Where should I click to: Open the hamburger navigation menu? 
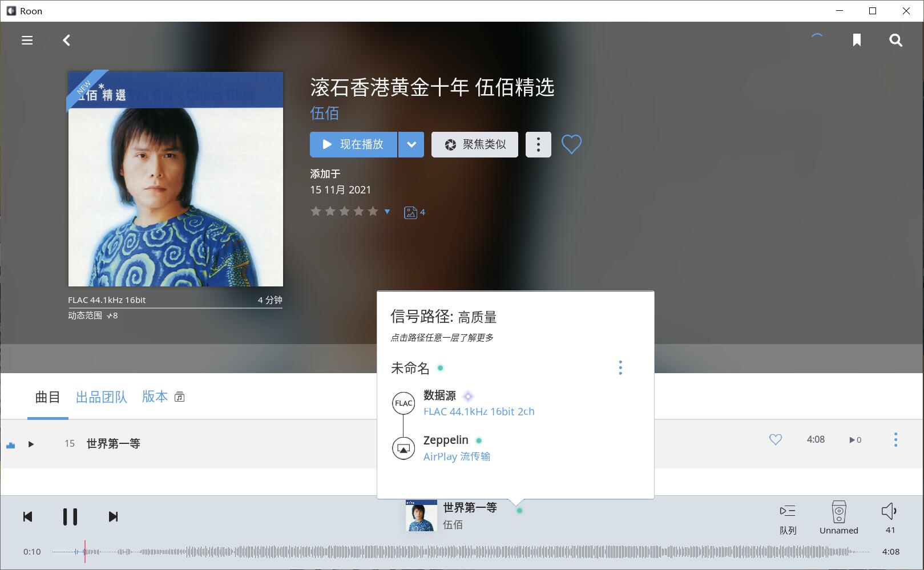coord(27,40)
